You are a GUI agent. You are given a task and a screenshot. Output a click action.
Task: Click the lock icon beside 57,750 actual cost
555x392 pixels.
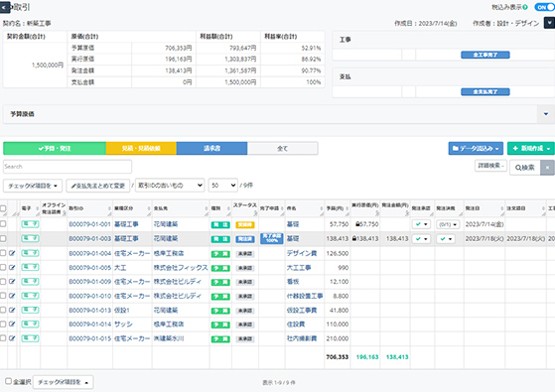357,224
